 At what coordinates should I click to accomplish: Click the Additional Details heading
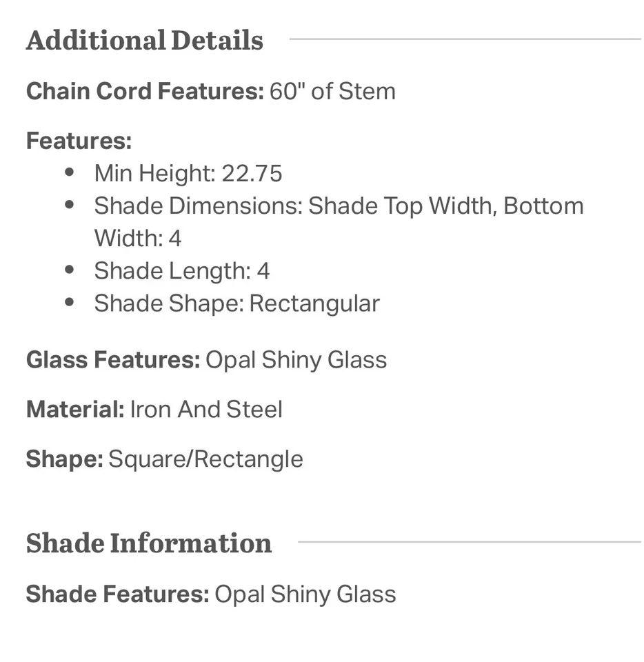tap(145, 41)
